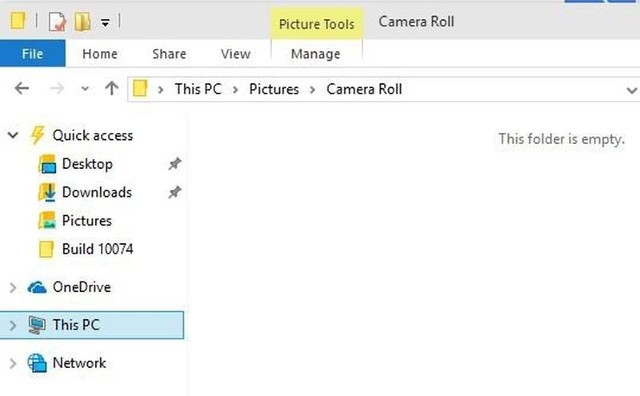The height and width of the screenshot is (396, 640).
Task: Open the File menu tab
Action: pos(33,53)
